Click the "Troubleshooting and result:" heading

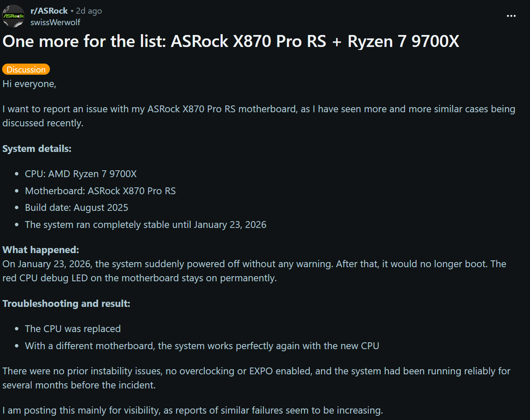[66, 303]
